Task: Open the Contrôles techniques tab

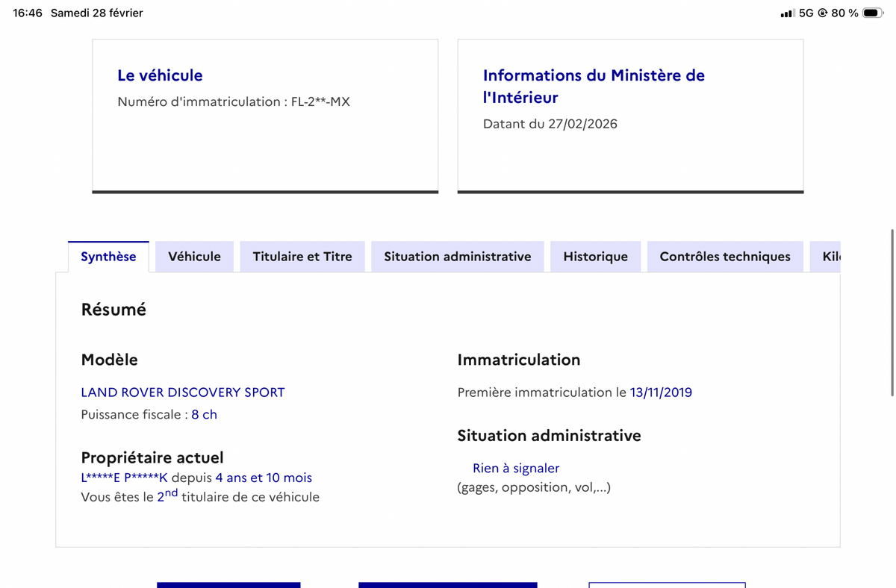Action: tap(724, 256)
